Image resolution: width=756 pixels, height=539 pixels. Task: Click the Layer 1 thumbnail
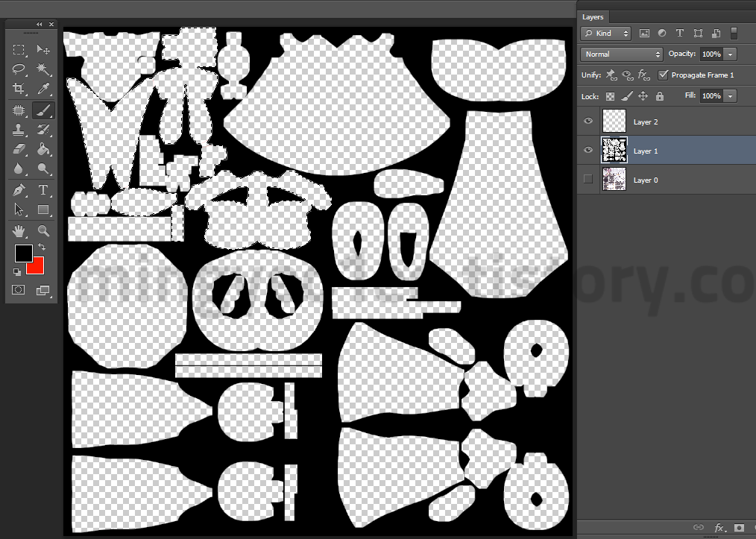pos(614,150)
